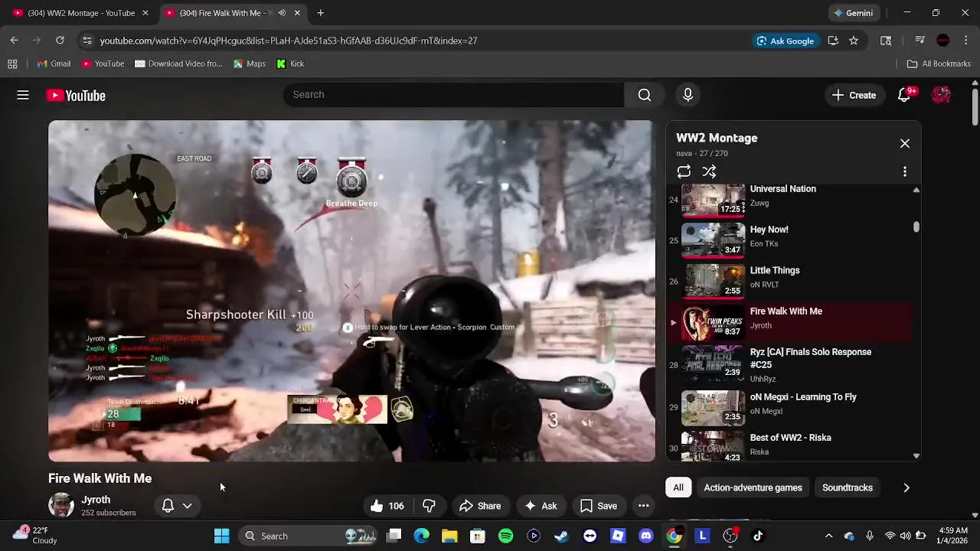Open All Bookmarks folder
Viewport: 980px width, 551px height.
point(939,64)
